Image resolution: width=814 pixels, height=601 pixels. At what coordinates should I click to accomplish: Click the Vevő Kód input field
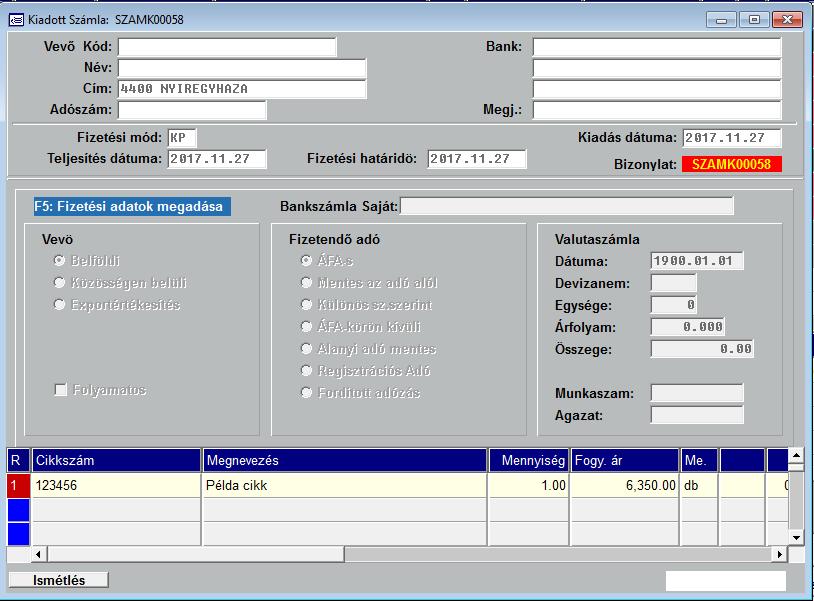tap(227, 47)
